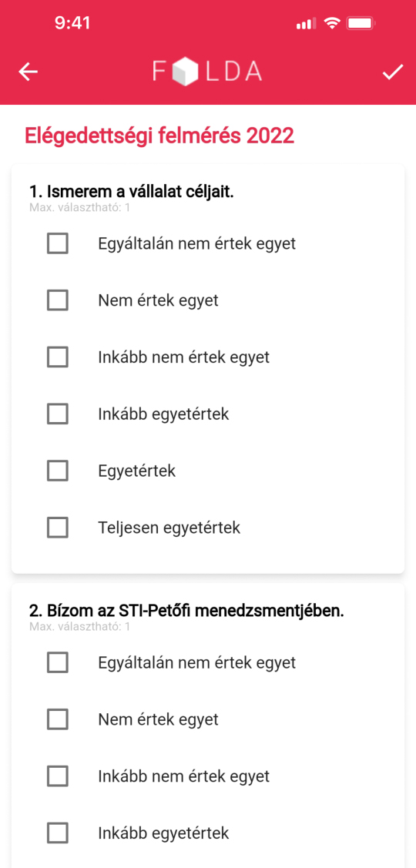Check 'Nem értek egyet' in question 1
Image resolution: width=416 pixels, height=868 pixels.
[58, 300]
